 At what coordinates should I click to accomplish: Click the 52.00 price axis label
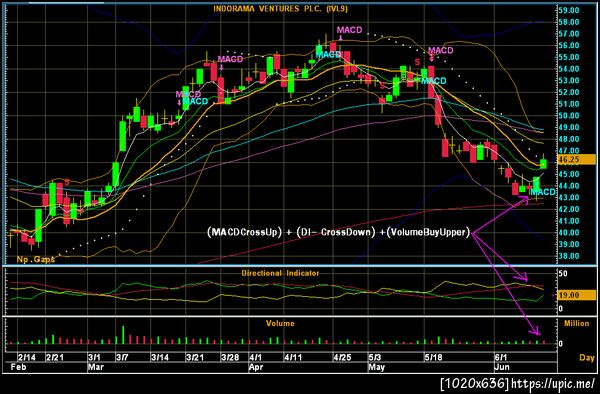(x=569, y=92)
